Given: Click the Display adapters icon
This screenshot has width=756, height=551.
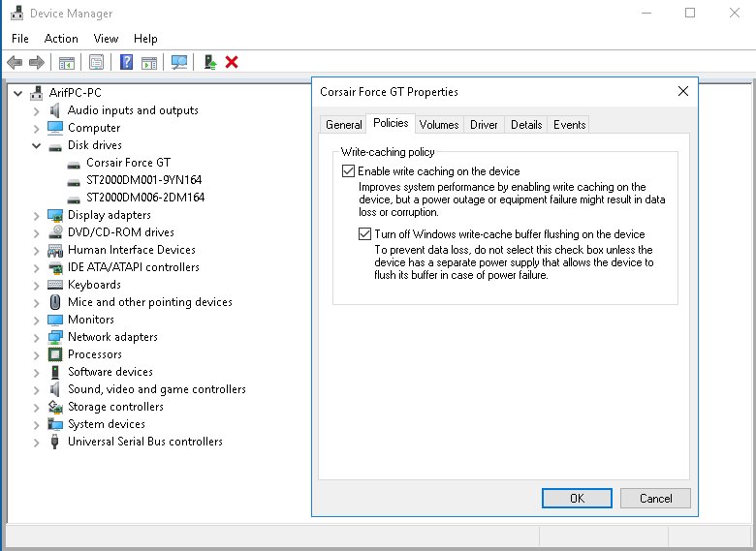Looking at the screenshot, I should (55, 215).
